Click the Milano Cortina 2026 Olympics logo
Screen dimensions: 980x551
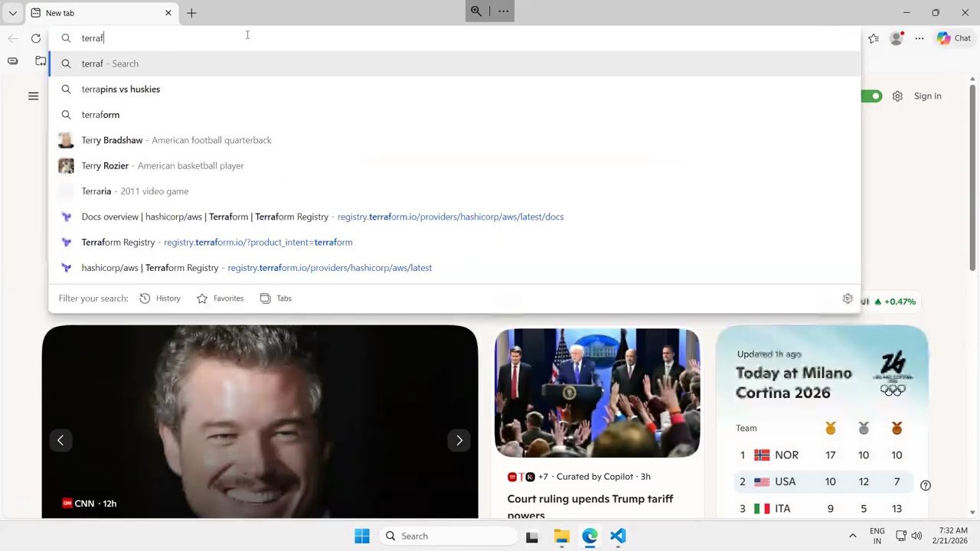point(893,373)
